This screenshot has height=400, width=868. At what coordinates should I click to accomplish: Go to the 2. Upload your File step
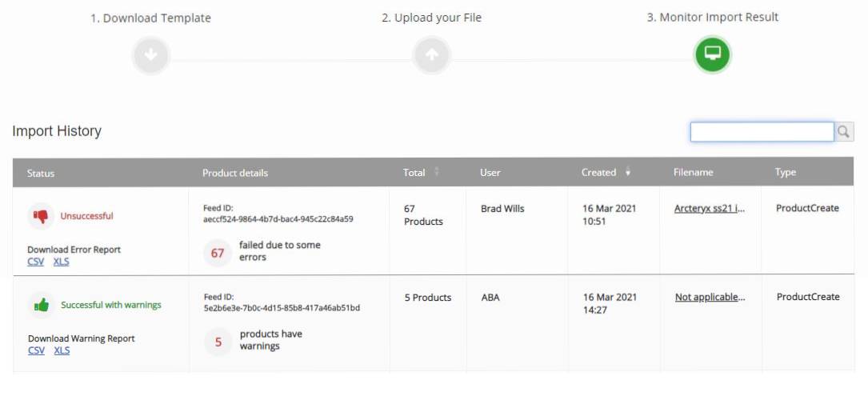(431, 18)
